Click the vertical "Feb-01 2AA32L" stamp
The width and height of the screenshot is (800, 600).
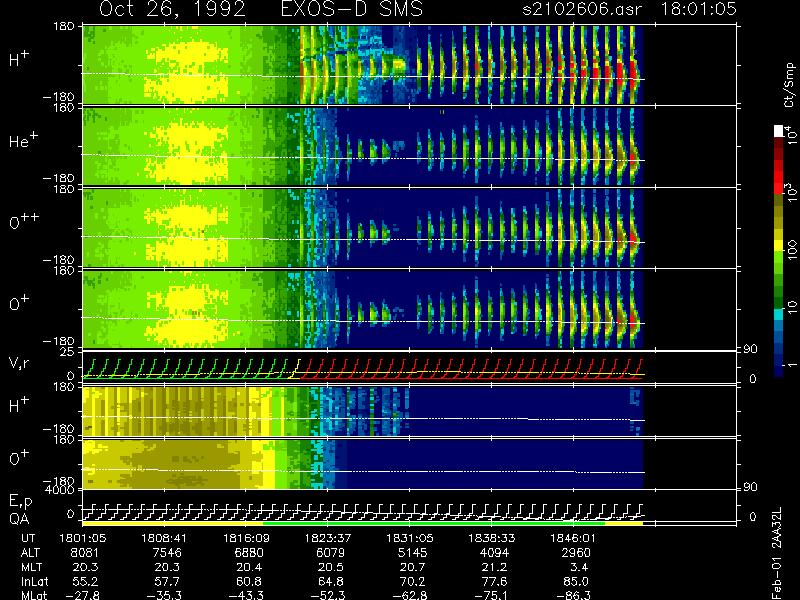(777, 553)
